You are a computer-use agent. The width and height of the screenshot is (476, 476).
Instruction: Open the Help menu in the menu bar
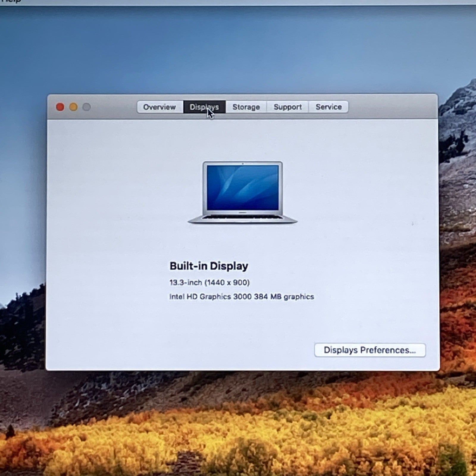[x=11, y=1]
